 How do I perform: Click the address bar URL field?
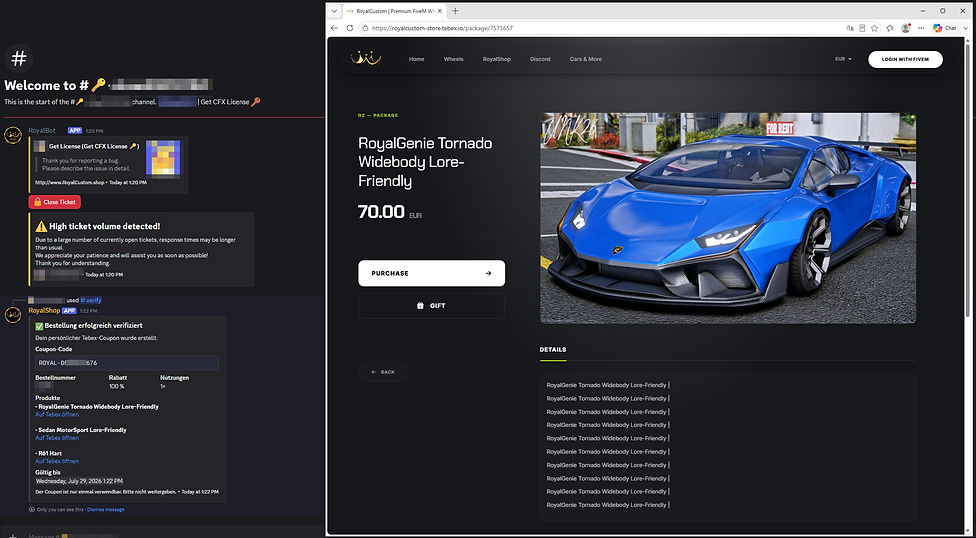[601, 28]
